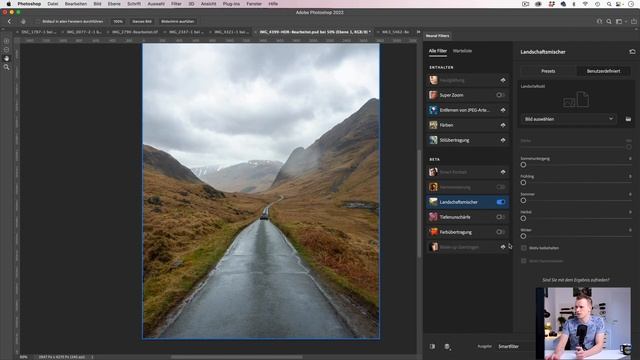Expand hidden document tabs overflow arrows
The width and height of the screenshot is (640, 360).
click(418, 31)
